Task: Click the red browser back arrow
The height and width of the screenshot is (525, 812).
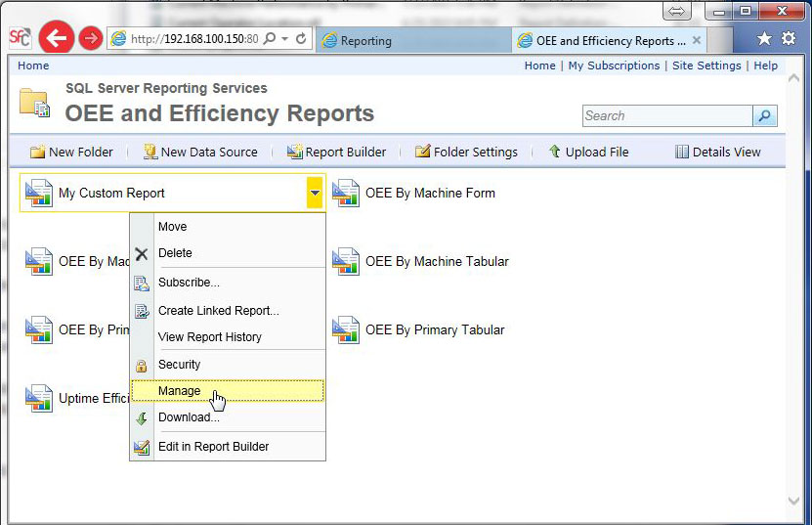Action: [57, 38]
